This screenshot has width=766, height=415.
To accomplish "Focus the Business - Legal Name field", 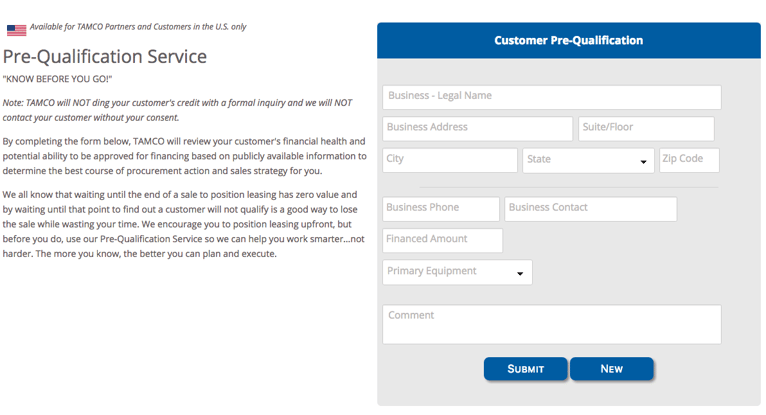I will pyautogui.click(x=552, y=97).
